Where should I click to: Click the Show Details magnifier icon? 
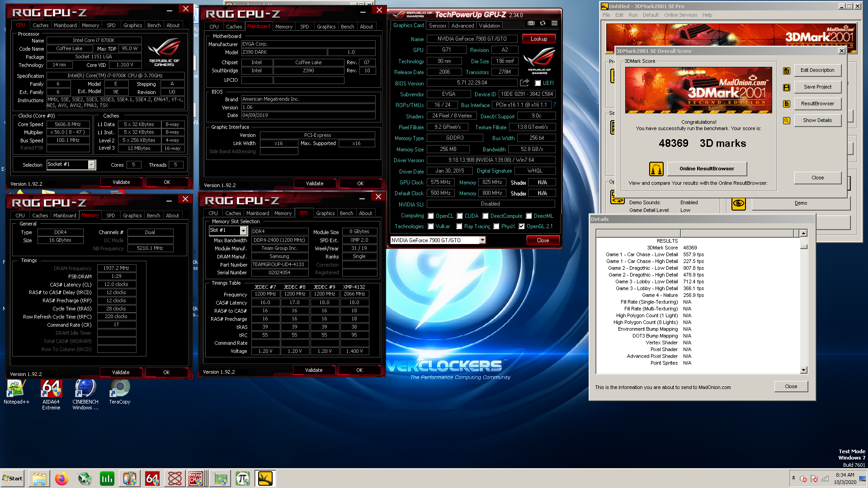click(x=787, y=121)
